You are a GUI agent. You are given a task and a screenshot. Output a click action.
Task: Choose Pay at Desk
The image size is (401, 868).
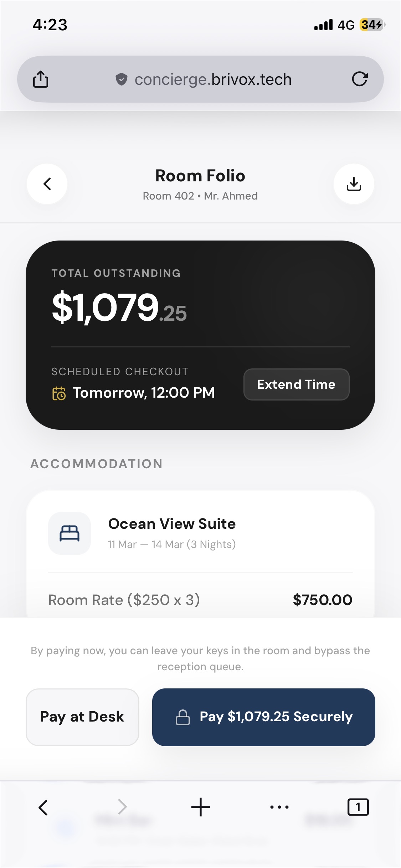(x=82, y=717)
